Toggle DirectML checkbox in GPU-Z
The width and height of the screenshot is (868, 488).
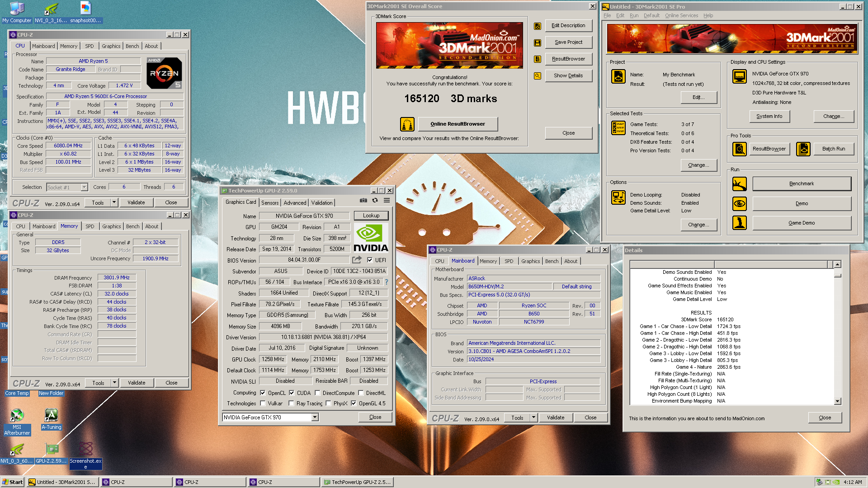(361, 393)
